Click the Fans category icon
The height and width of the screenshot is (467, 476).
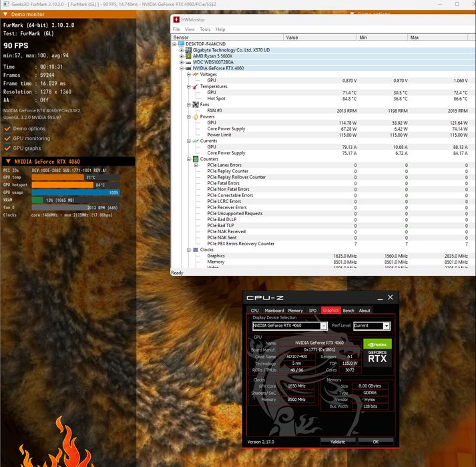point(196,104)
